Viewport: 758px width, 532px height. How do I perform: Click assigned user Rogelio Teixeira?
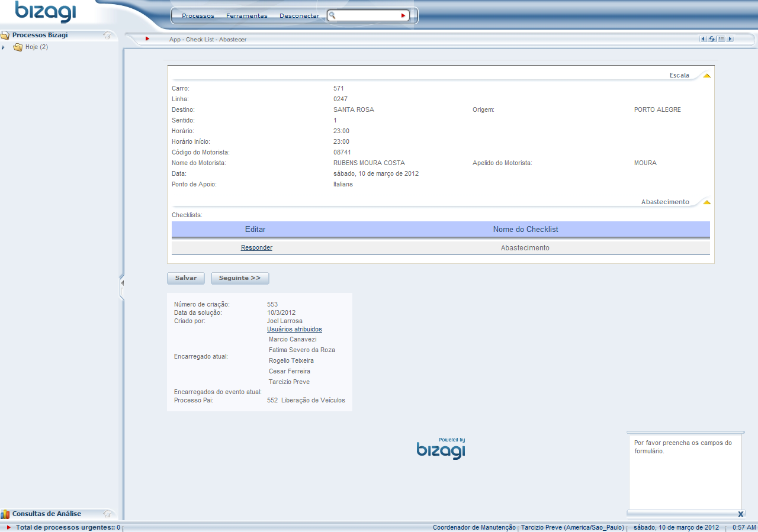click(291, 360)
